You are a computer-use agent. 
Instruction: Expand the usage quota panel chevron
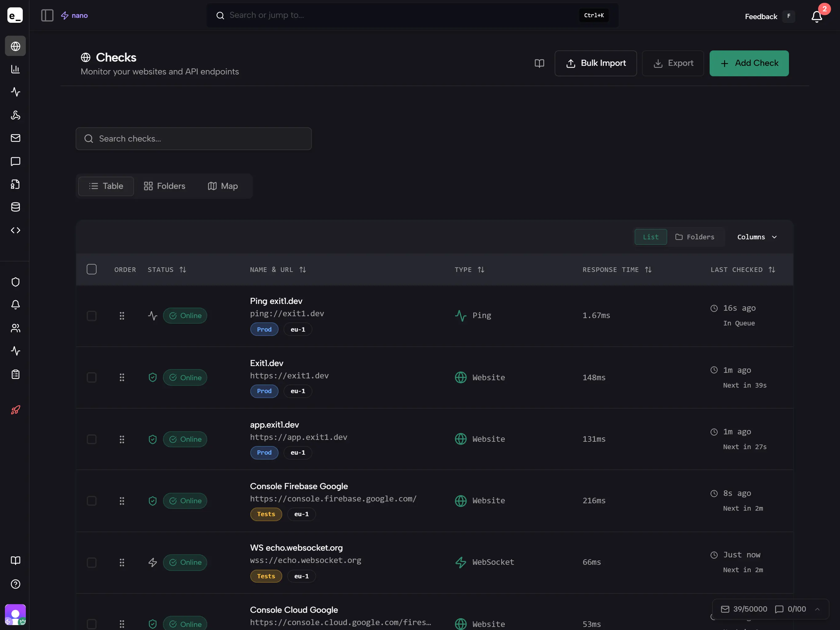[x=817, y=609]
